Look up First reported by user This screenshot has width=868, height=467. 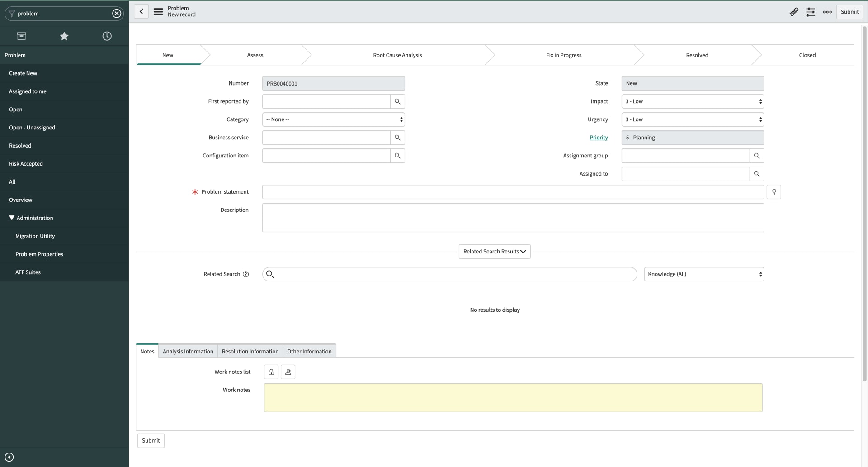397,101
